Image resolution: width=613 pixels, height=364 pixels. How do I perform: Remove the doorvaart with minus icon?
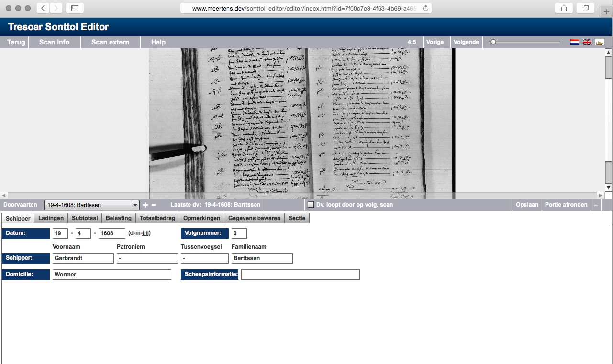154,205
